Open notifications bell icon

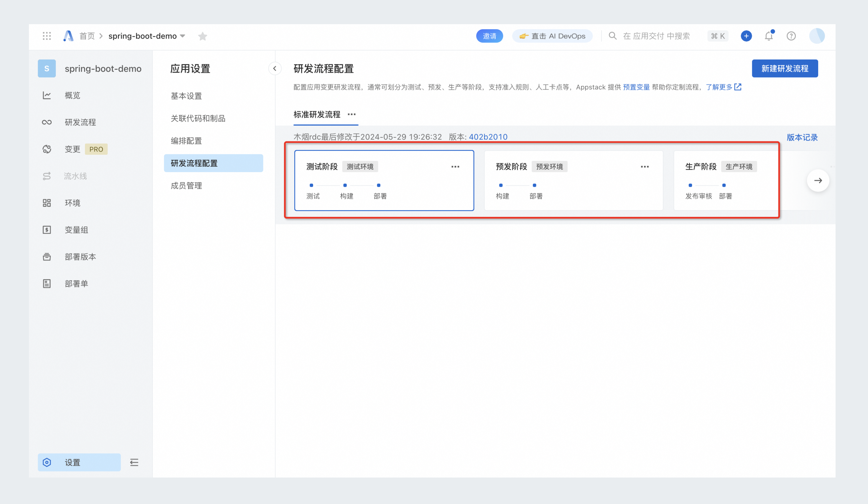[769, 36]
